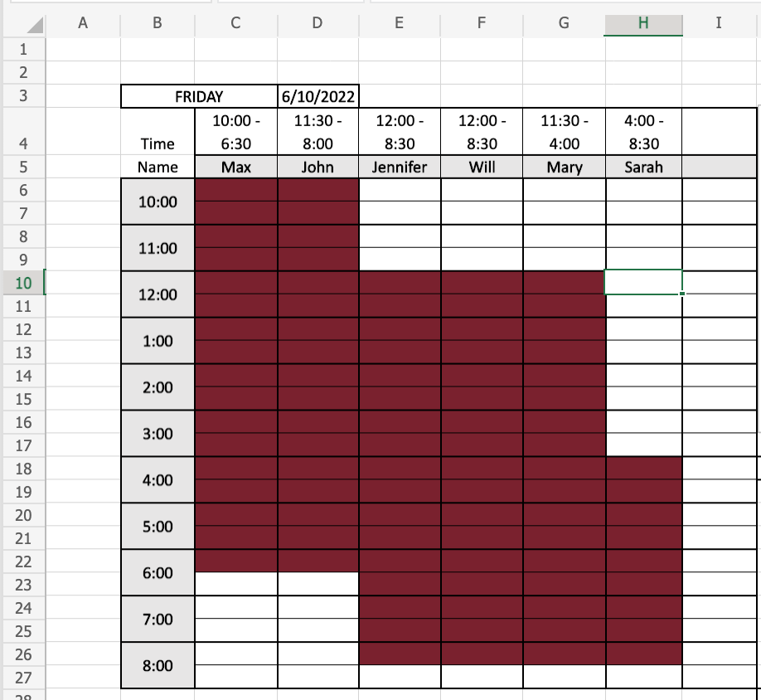This screenshot has width=761, height=700.
Task: Click the Jennifer name cell
Action: click(400, 167)
